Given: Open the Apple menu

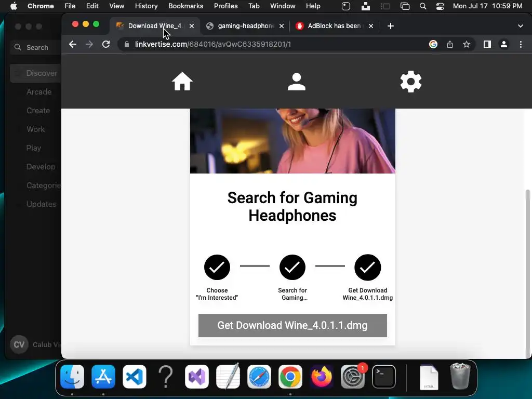Looking at the screenshot, I should point(14,6).
